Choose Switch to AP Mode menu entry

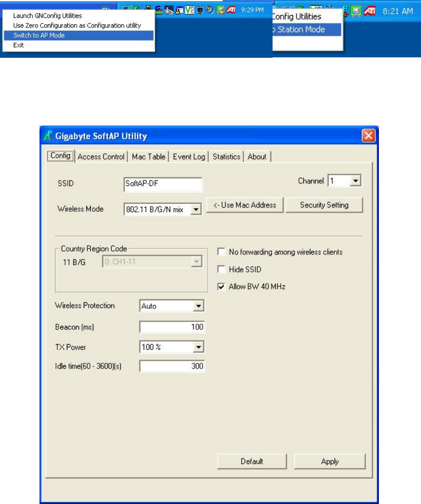point(79,35)
